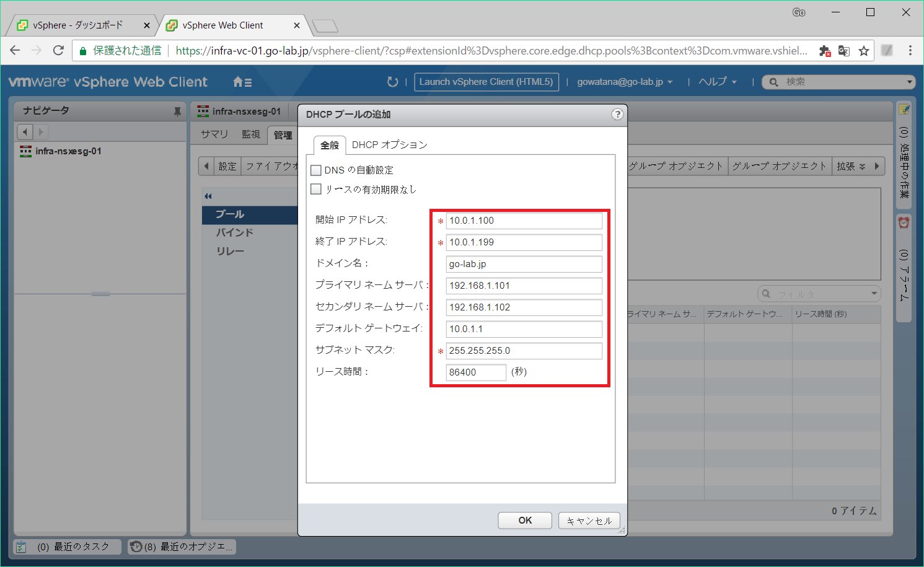The height and width of the screenshot is (567, 924).
Task: Click the リース時間 (秒) column header
Action: [x=836, y=314]
